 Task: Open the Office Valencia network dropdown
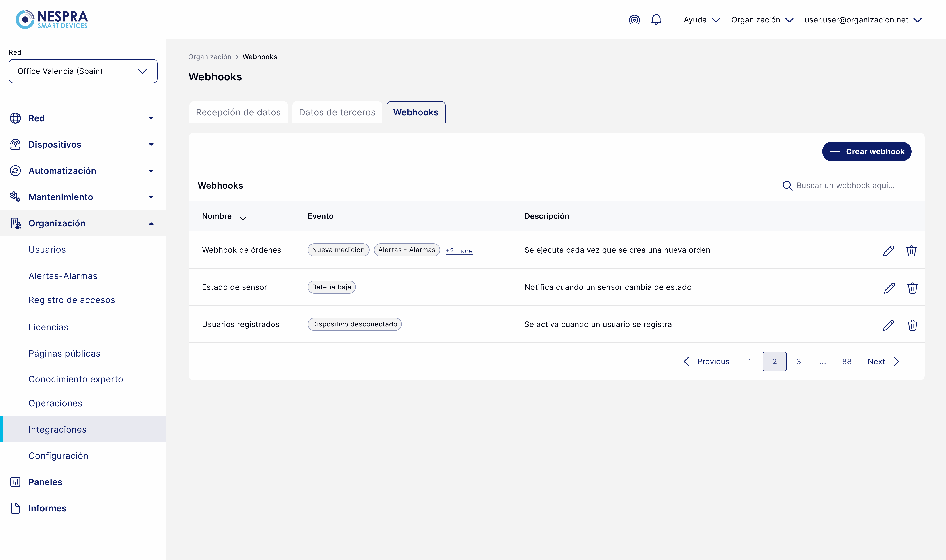(x=83, y=71)
